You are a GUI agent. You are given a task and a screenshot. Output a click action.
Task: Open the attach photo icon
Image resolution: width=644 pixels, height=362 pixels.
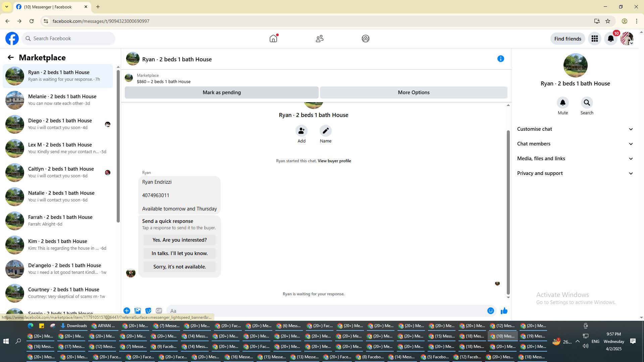[138, 311]
